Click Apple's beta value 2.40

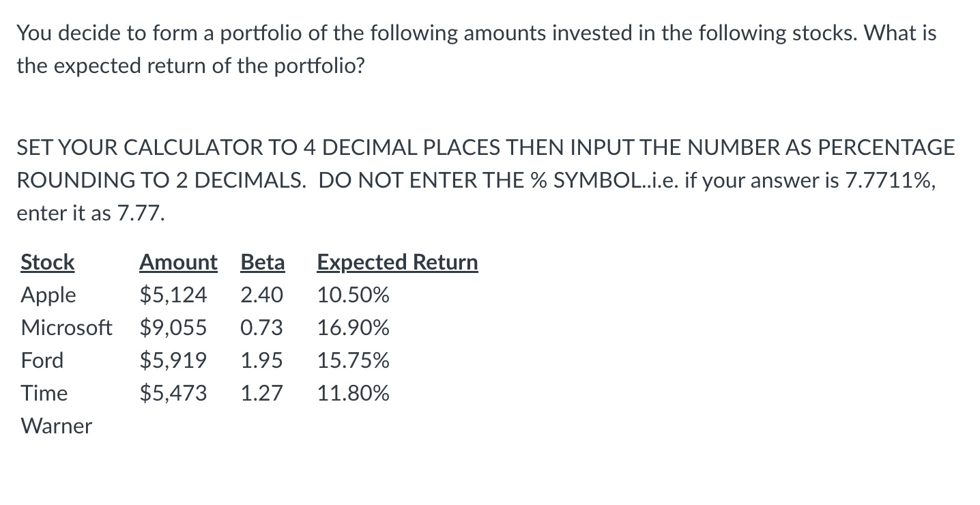click(x=261, y=295)
